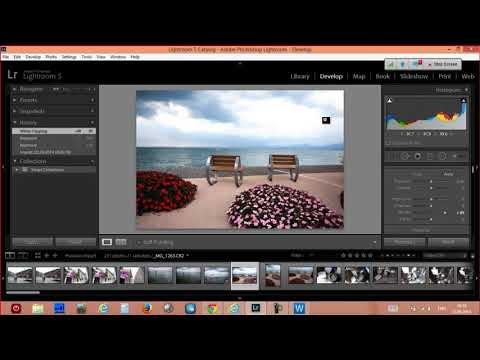The height and width of the screenshot is (360, 480).
Task: Select the Spot Removal tool icon
Action: tap(405, 156)
